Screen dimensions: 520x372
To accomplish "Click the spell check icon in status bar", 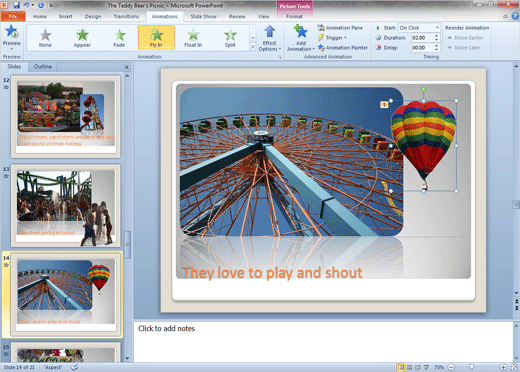I will 75,367.
